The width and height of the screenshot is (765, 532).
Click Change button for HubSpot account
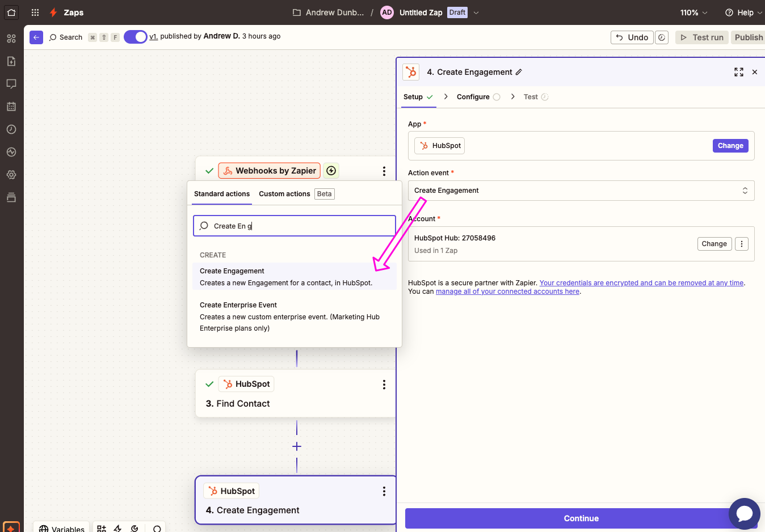[x=714, y=244]
